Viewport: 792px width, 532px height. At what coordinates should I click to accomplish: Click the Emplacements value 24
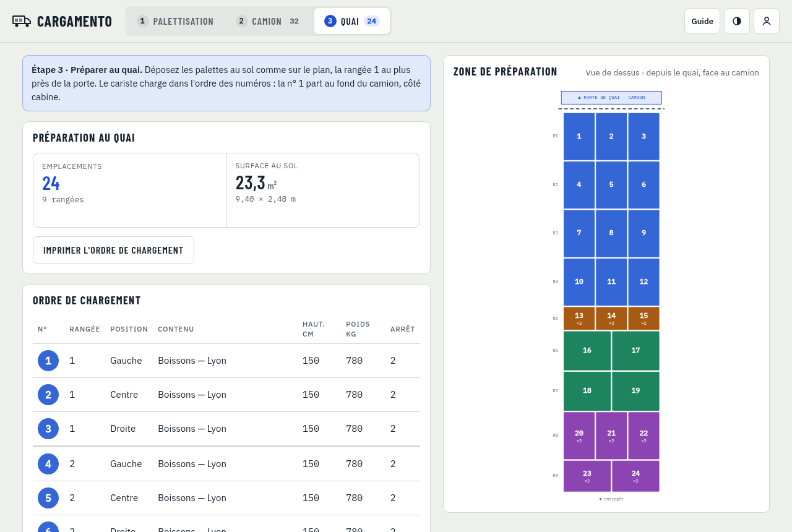click(51, 183)
